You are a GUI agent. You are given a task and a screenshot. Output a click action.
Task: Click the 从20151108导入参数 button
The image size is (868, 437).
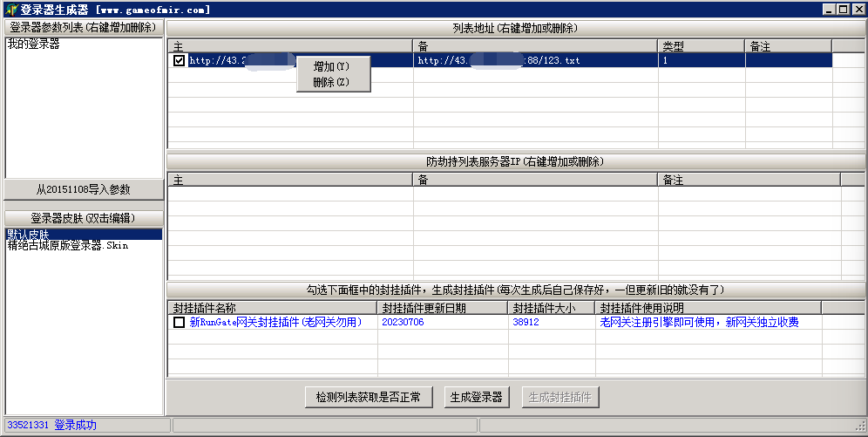84,189
